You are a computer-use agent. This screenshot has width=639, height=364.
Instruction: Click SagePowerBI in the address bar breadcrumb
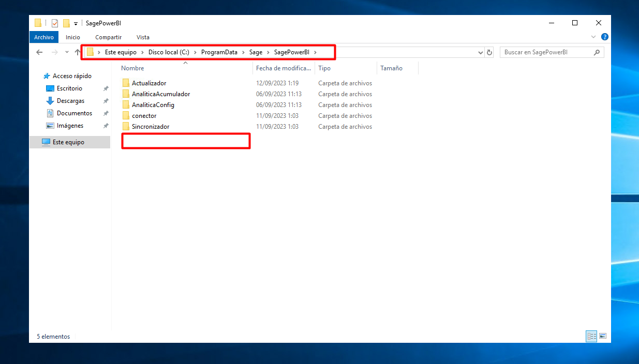pyautogui.click(x=292, y=52)
